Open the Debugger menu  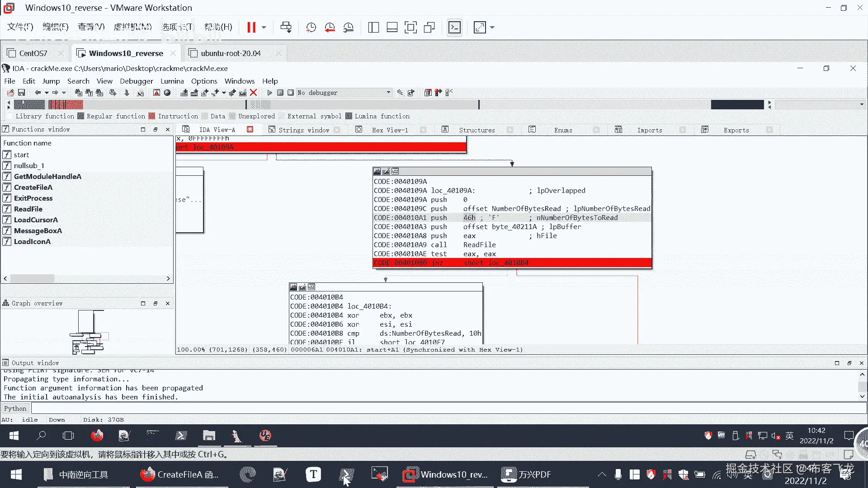pyautogui.click(x=136, y=81)
